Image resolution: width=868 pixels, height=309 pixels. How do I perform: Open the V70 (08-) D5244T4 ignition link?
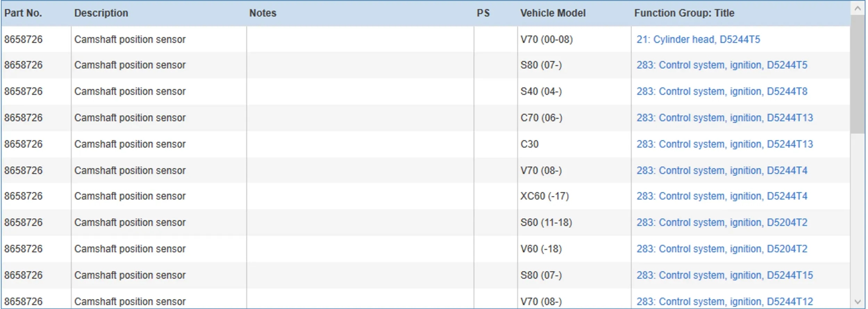pos(721,171)
